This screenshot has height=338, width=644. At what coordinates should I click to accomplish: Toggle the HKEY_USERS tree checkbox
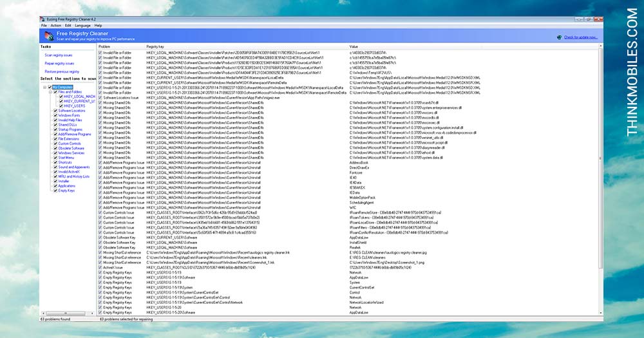pyautogui.click(x=61, y=106)
